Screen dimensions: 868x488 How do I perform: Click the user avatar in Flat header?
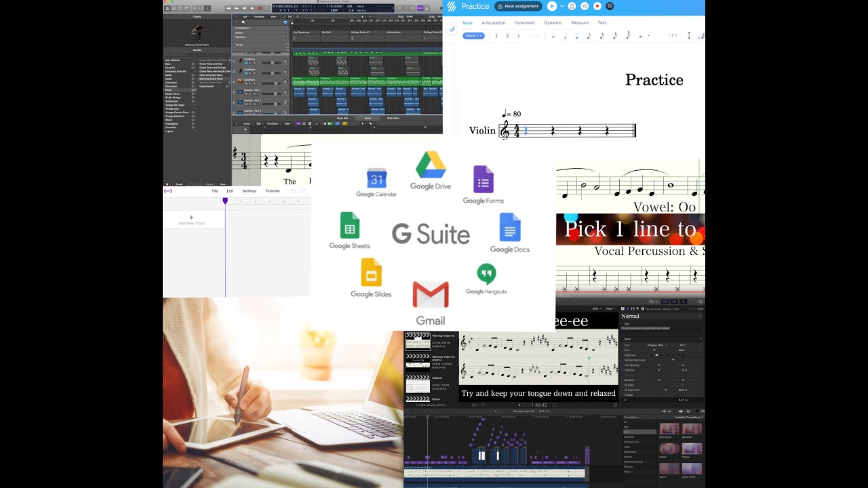pos(610,6)
